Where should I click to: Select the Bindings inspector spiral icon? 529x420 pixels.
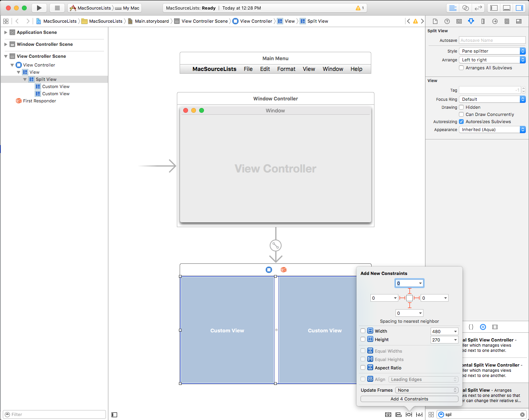coord(507,21)
